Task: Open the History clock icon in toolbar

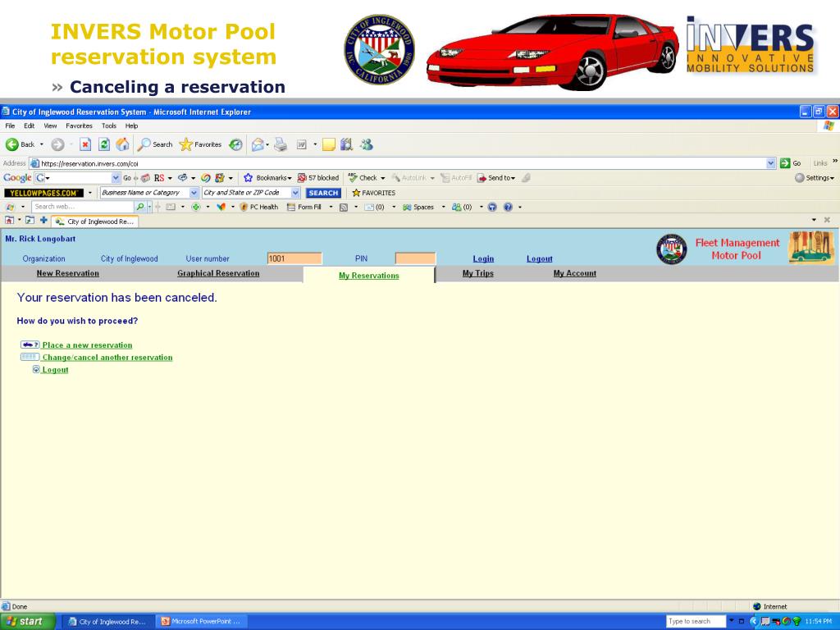Action: (235, 144)
